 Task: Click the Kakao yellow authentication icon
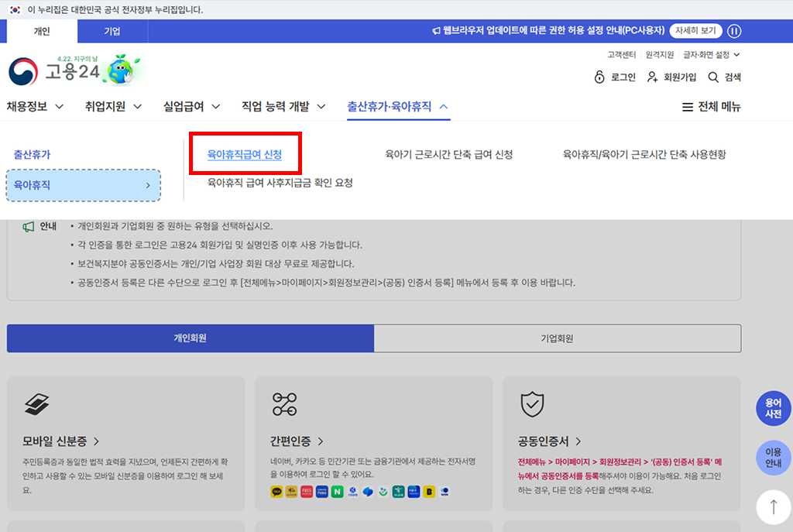pyautogui.click(x=276, y=492)
